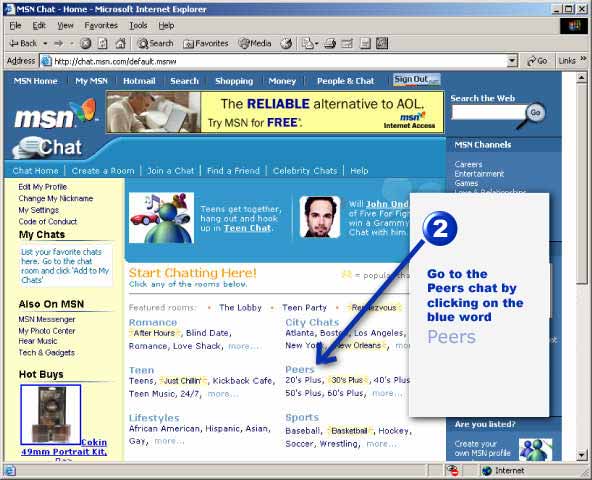Click the Teen Chat globe image

pyautogui.click(x=162, y=218)
